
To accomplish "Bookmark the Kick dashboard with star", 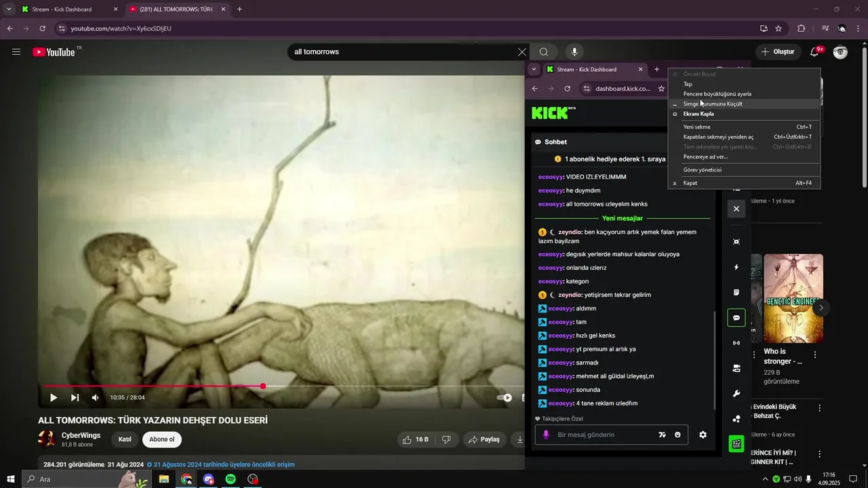I will [x=661, y=89].
